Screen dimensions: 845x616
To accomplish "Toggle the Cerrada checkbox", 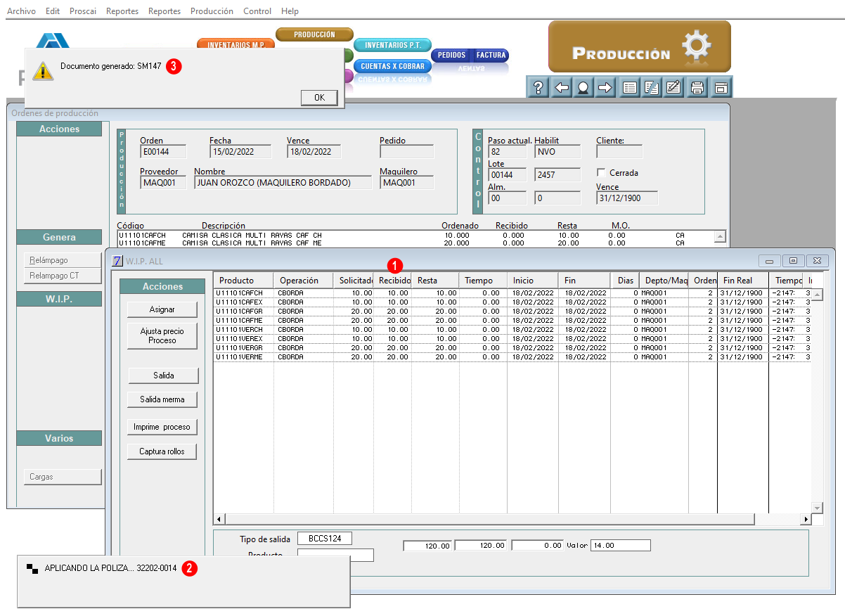I will coord(601,172).
